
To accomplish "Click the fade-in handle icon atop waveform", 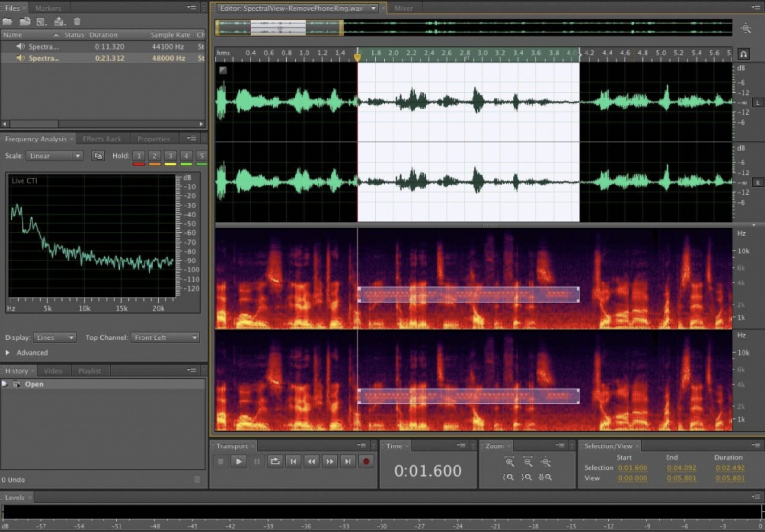I will tap(223, 70).
